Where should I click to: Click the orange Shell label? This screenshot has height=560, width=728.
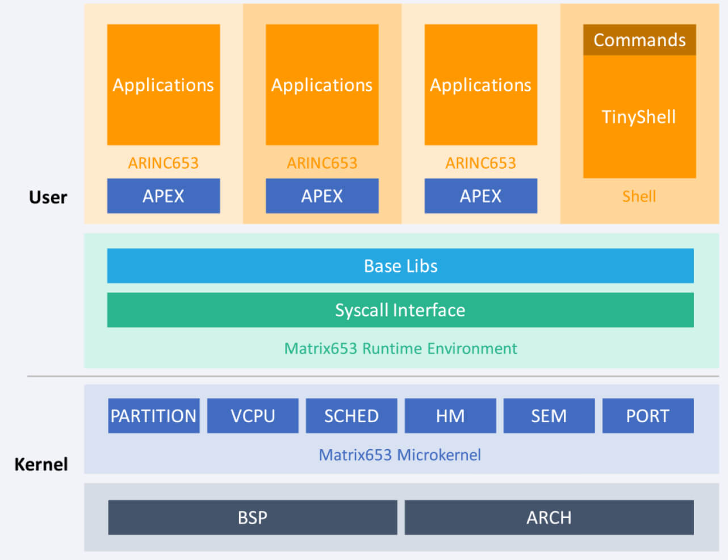(639, 197)
